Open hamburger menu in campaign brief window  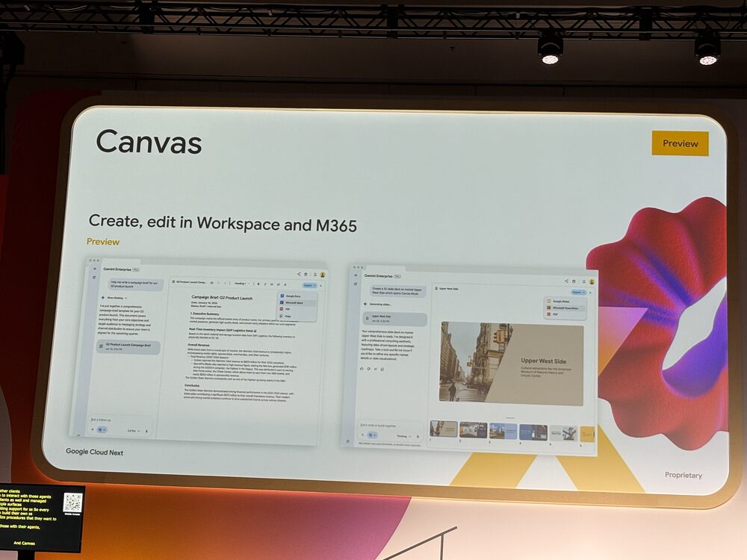[95, 267]
